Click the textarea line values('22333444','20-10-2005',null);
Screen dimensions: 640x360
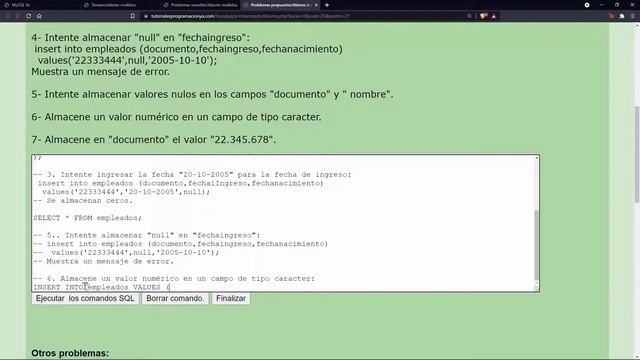(x=126, y=192)
